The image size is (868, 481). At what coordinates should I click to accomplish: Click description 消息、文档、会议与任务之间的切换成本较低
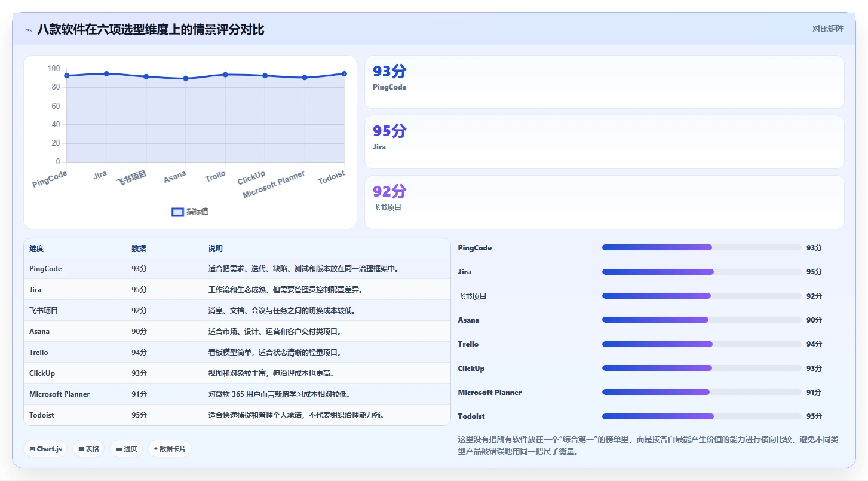pos(282,311)
